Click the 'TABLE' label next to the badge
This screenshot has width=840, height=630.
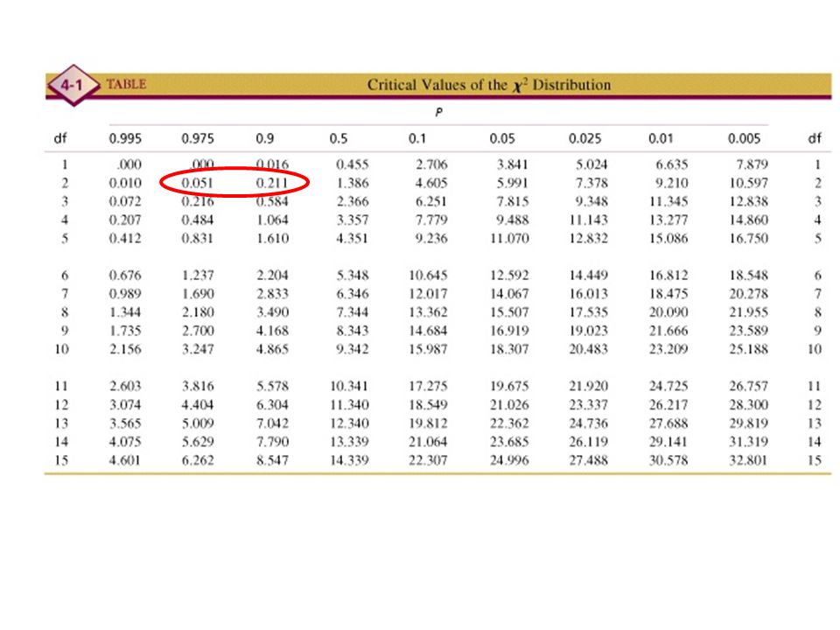(126, 84)
